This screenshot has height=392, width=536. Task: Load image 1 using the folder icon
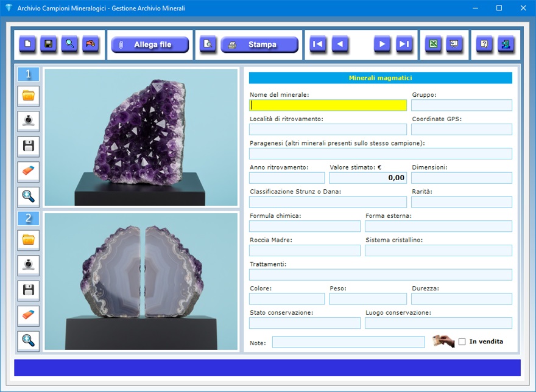pos(29,96)
